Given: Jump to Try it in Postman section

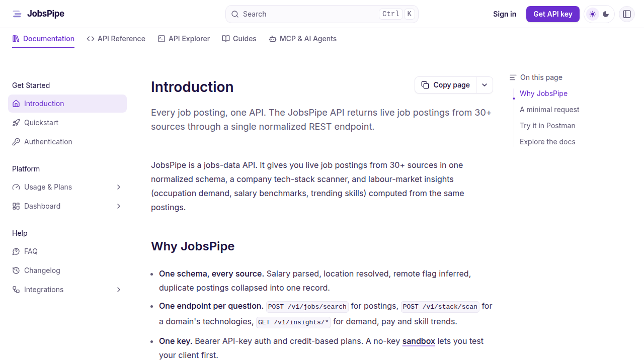Looking at the screenshot, I should [547, 126].
